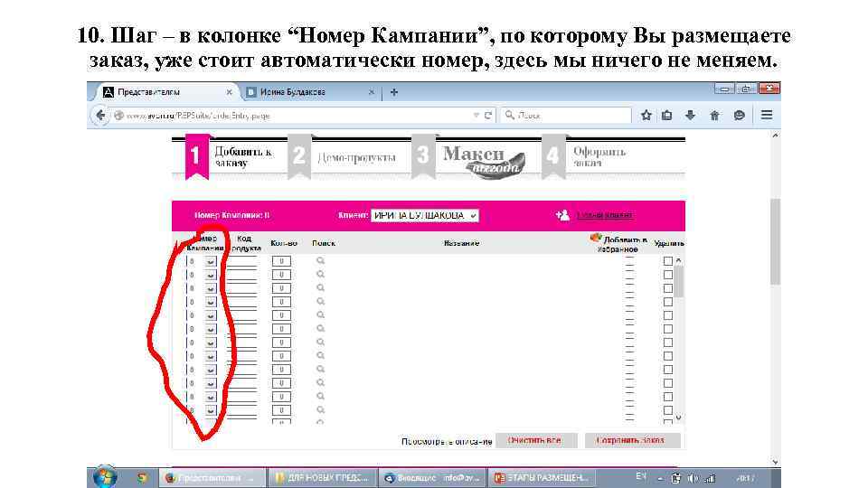
Task: Click the heart icon next to Добавить в избранное
Action: 595,238
